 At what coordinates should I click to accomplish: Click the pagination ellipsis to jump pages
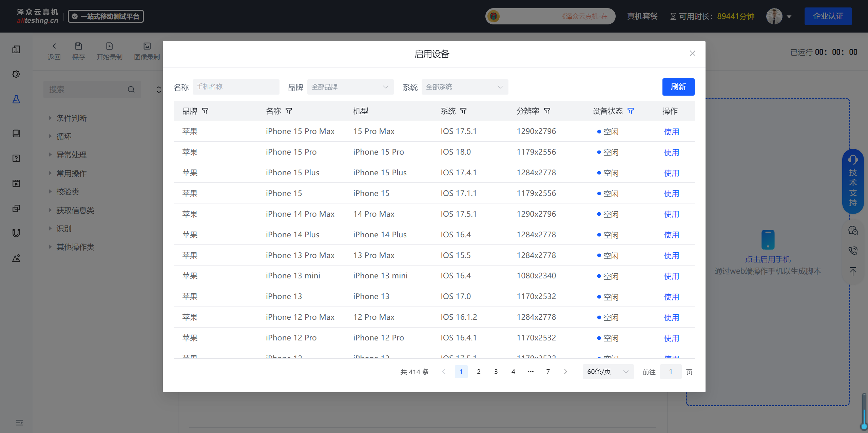[531, 372]
